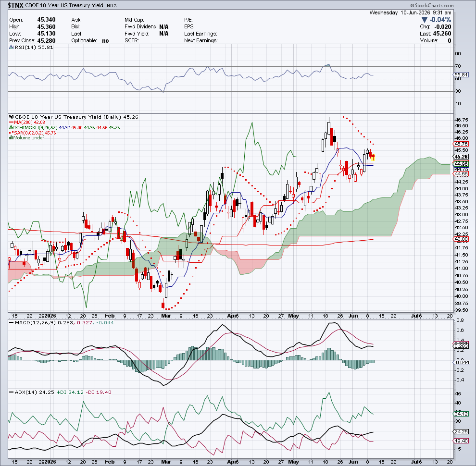
Task: Click the StockCharts.com copyright label
Action: click(x=432, y=5)
